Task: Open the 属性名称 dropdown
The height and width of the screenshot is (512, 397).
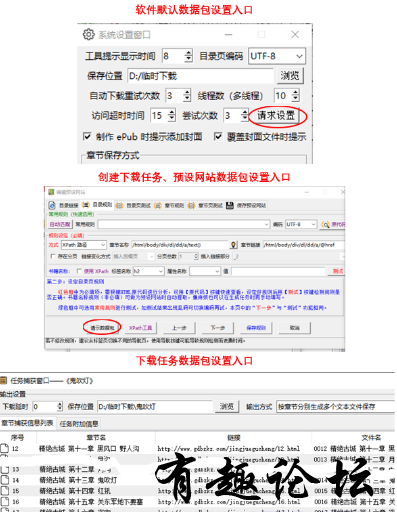Action: (205, 271)
